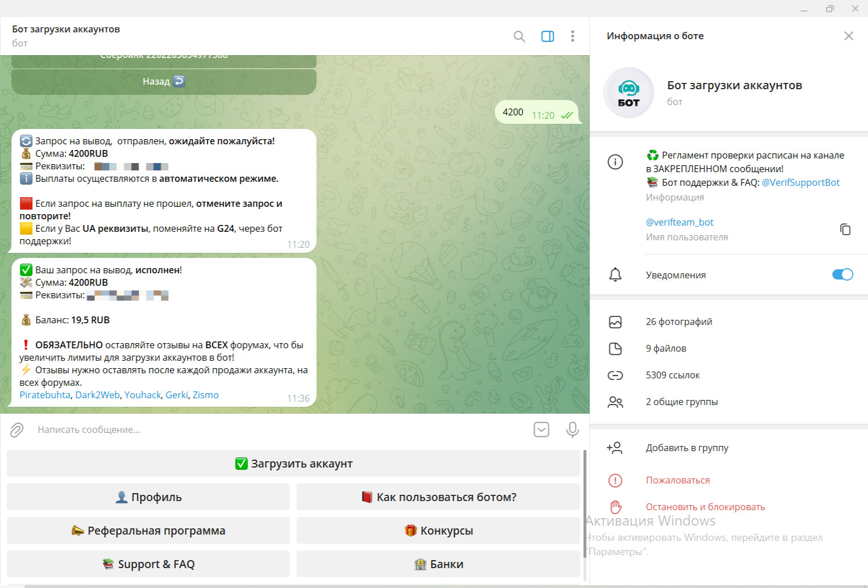
Task: Open the @VerifSupportBot link
Action: tap(800, 183)
